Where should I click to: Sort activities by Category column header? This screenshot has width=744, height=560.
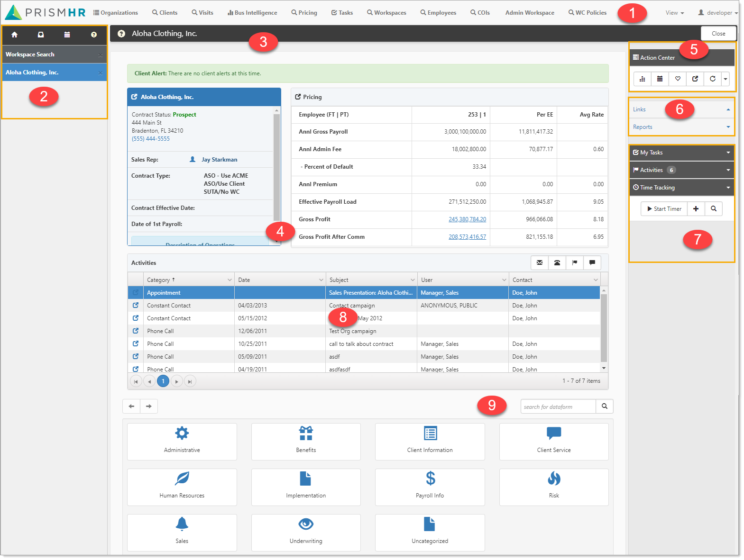click(161, 280)
